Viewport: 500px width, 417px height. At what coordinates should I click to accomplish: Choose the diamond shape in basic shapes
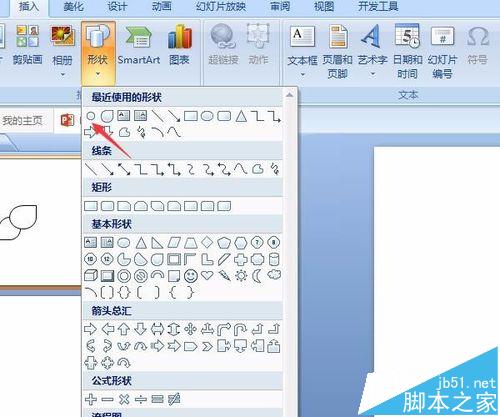point(207,242)
